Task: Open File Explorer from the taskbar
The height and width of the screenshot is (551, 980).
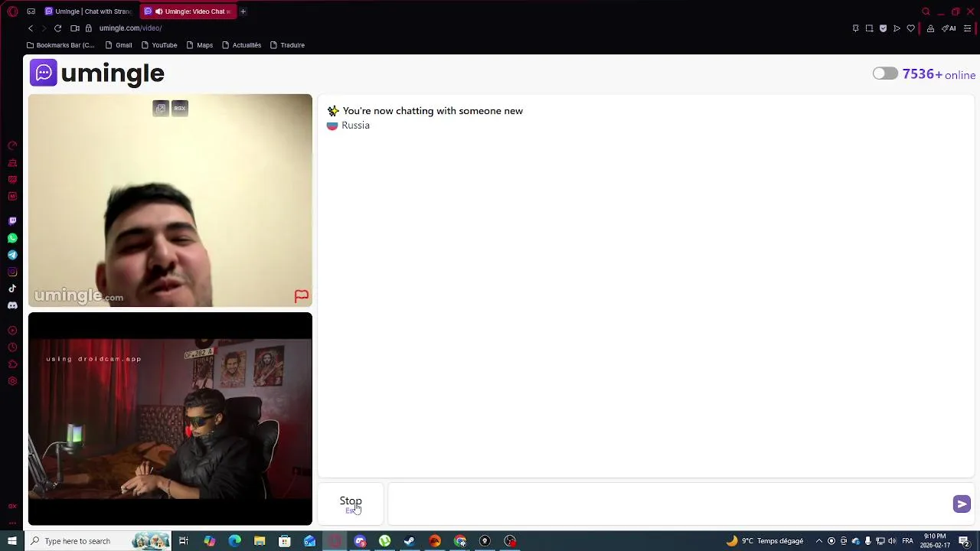Action: pyautogui.click(x=260, y=541)
